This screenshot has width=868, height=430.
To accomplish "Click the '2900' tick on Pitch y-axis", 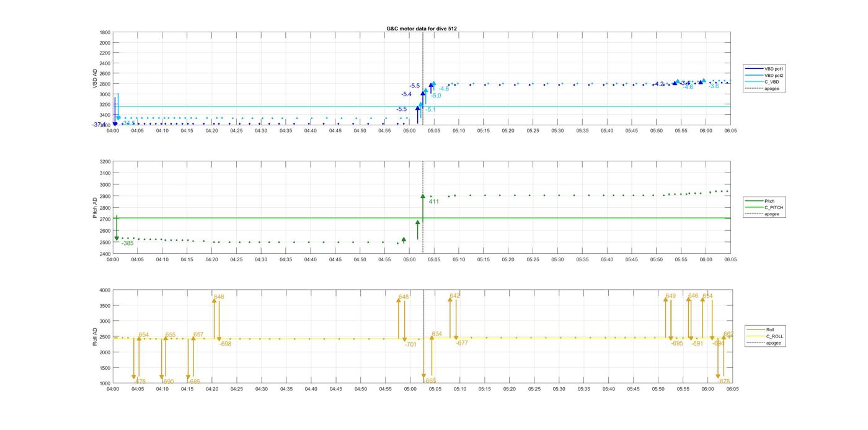I will point(105,196).
